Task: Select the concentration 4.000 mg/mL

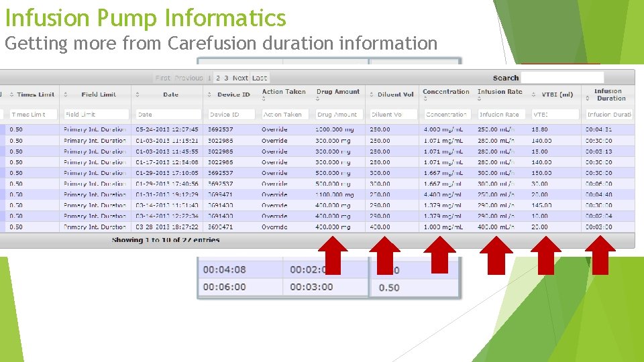Action: pos(443,129)
